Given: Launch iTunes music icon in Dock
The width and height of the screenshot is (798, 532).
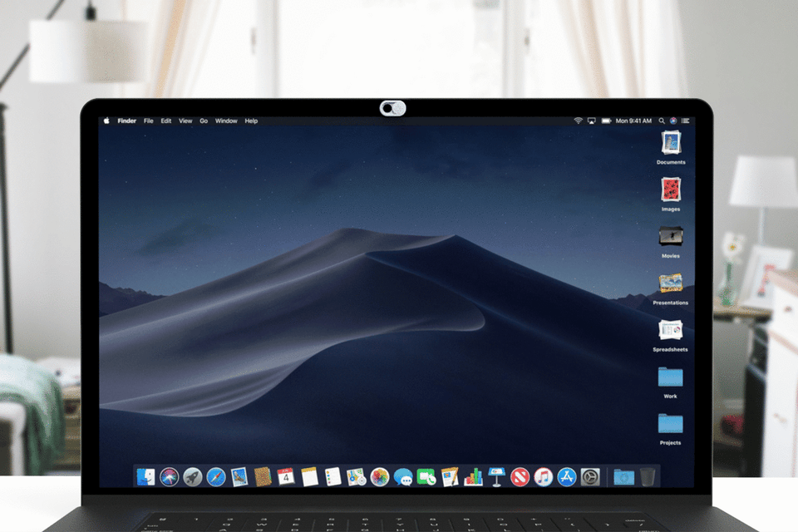Looking at the screenshot, I should tap(544, 477).
